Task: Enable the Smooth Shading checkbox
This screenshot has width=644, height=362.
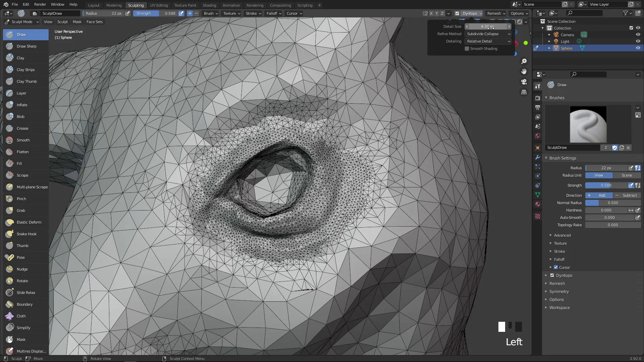Action: pos(467,49)
